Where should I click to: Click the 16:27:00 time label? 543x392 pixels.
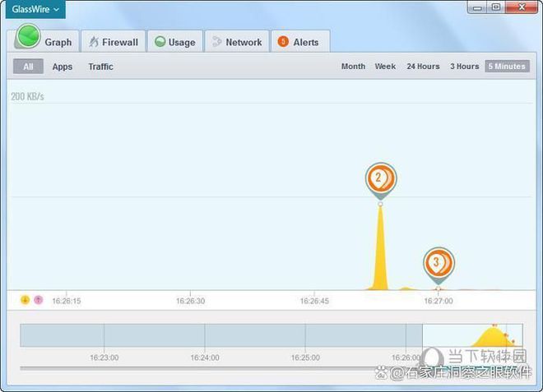pyautogui.click(x=439, y=301)
